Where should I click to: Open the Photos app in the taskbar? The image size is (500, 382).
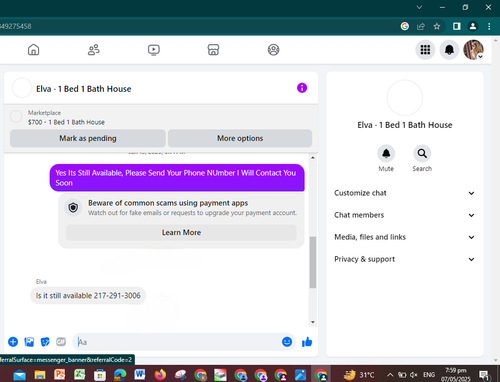click(300, 375)
